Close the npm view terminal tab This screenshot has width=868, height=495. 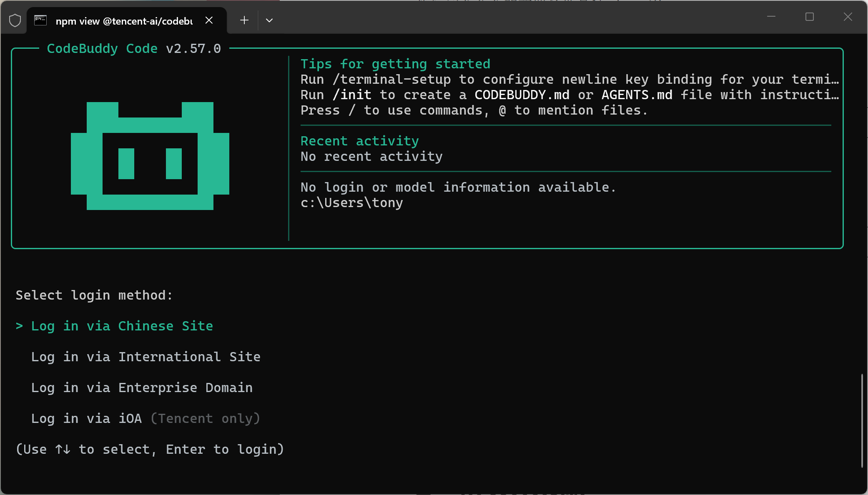click(x=209, y=20)
